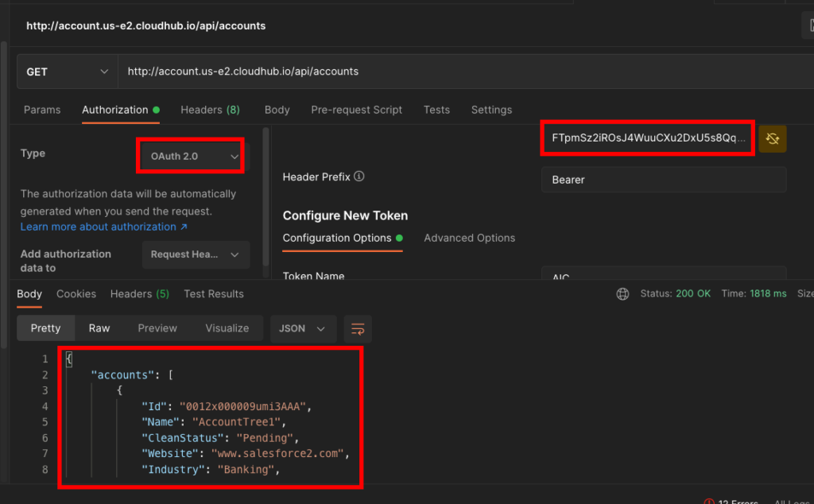Change the JSON response format dropdown
The image size is (814, 504).
[x=303, y=328]
